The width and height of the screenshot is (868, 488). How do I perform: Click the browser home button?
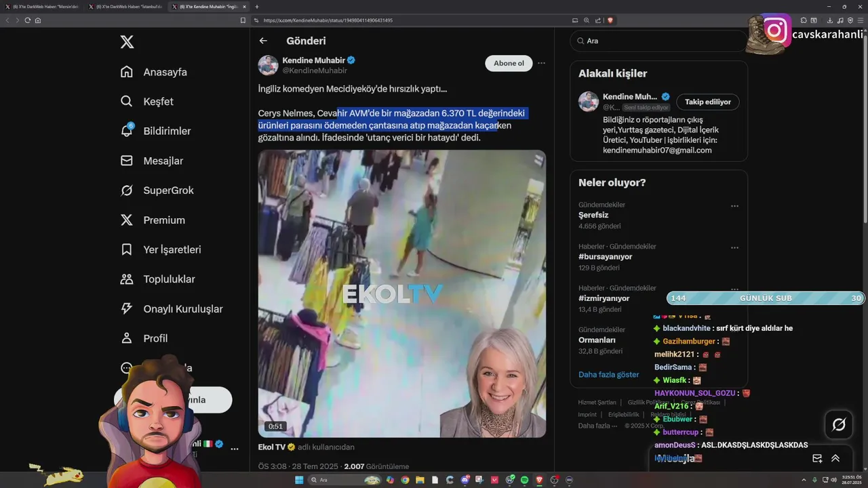(38, 20)
